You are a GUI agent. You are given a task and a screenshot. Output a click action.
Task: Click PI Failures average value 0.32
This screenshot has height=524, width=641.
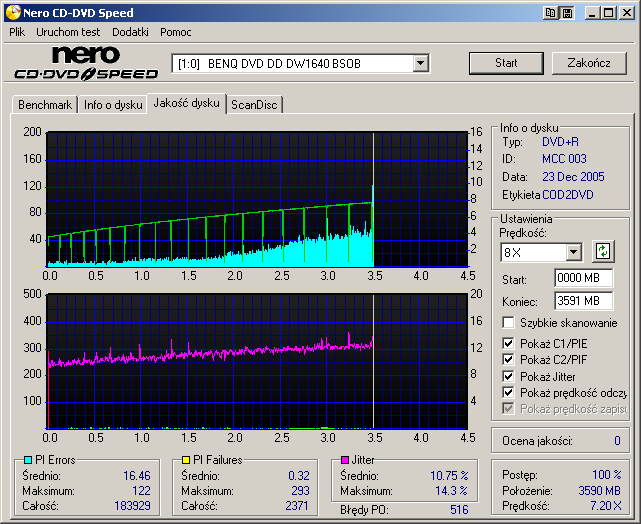[299, 475]
